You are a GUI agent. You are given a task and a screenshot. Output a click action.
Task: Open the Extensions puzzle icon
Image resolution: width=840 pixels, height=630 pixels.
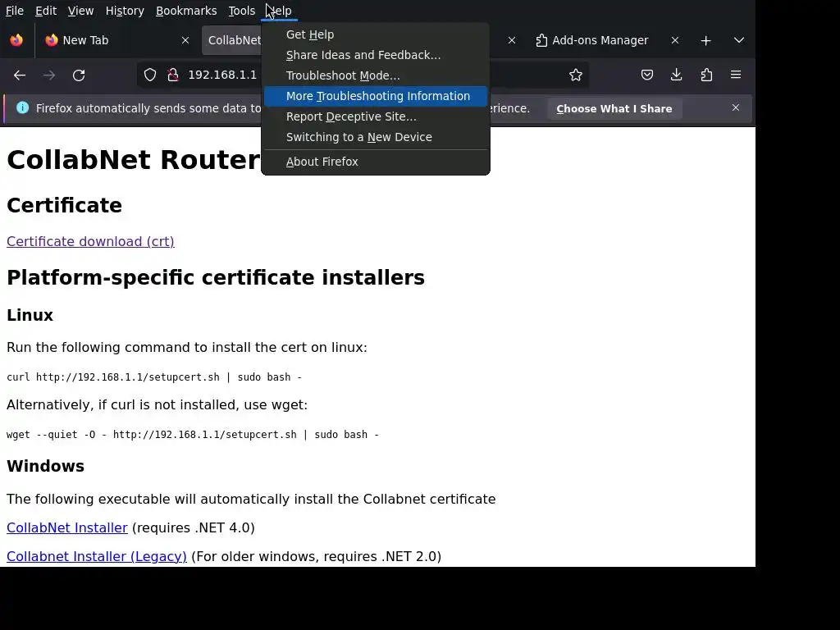[x=706, y=75]
